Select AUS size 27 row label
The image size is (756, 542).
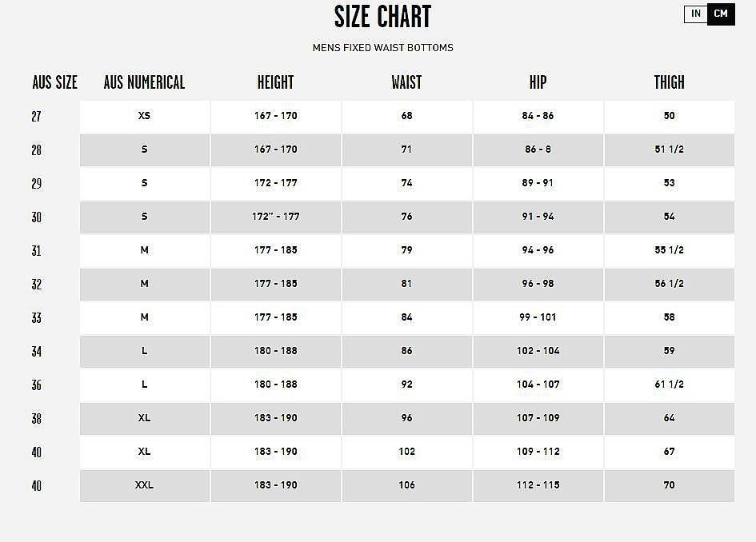pos(37,117)
